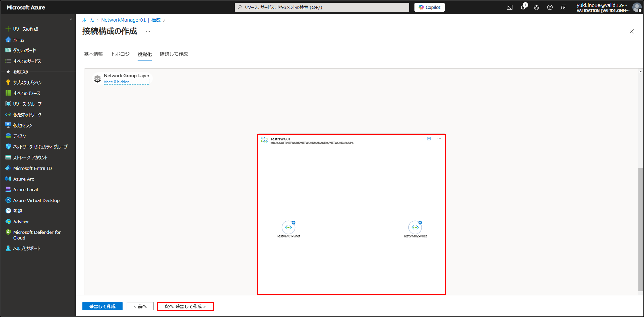Click the ホーム breadcrumb link
Image resolution: width=644 pixels, height=317 pixels.
pos(88,20)
